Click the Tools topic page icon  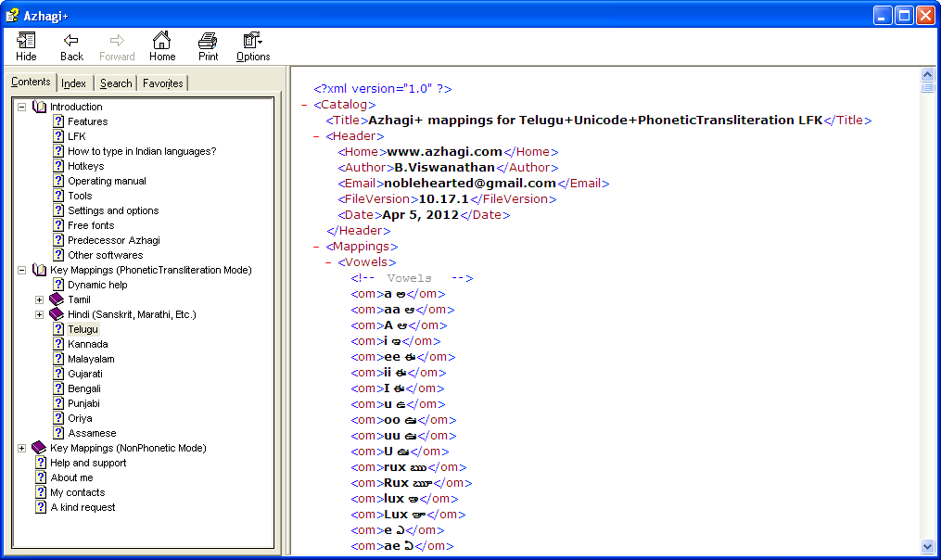pyautogui.click(x=58, y=196)
